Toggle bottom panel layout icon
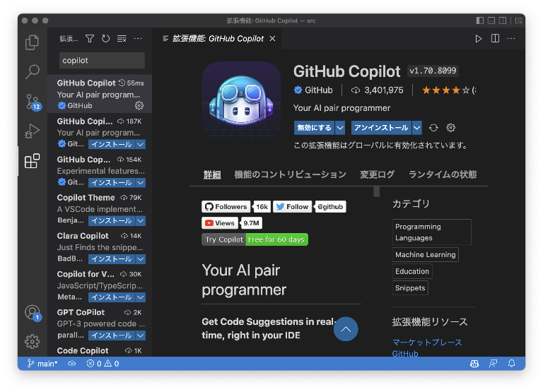543x392 pixels. coord(491,20)
